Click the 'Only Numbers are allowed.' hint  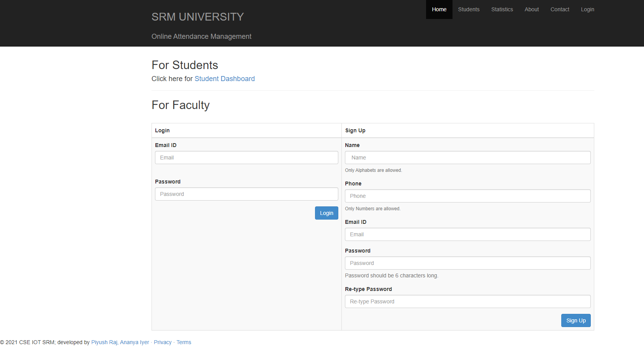372,209
